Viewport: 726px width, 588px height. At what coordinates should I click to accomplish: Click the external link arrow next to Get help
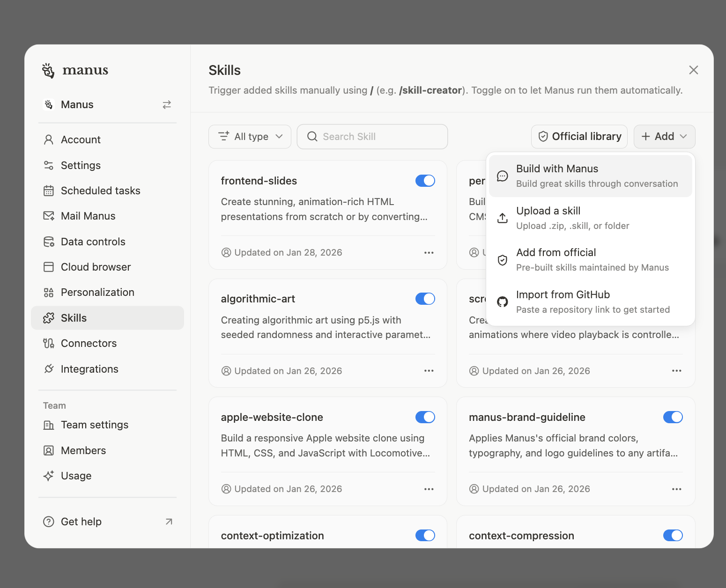click(169, 522)
